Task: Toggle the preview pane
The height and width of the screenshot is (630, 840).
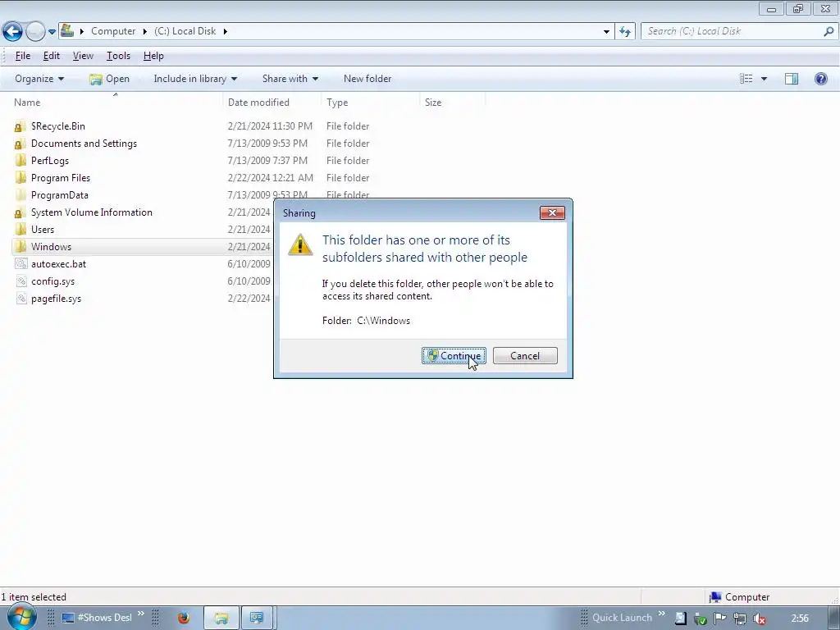Action: (x=792, y=79)
